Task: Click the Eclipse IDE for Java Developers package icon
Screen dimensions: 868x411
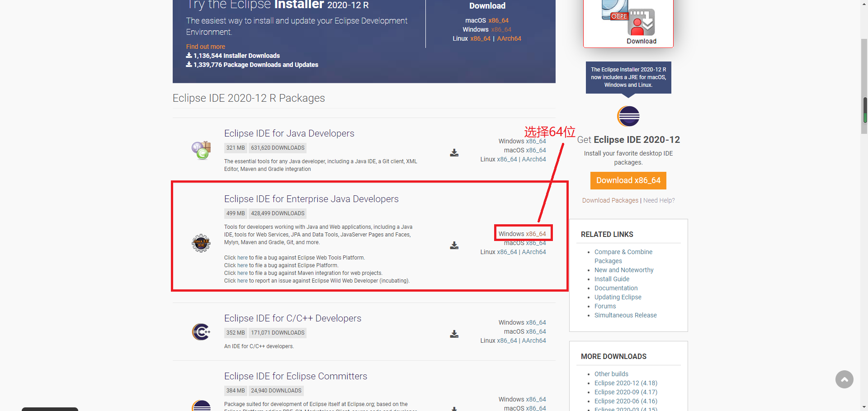Action: coord(201,151)
